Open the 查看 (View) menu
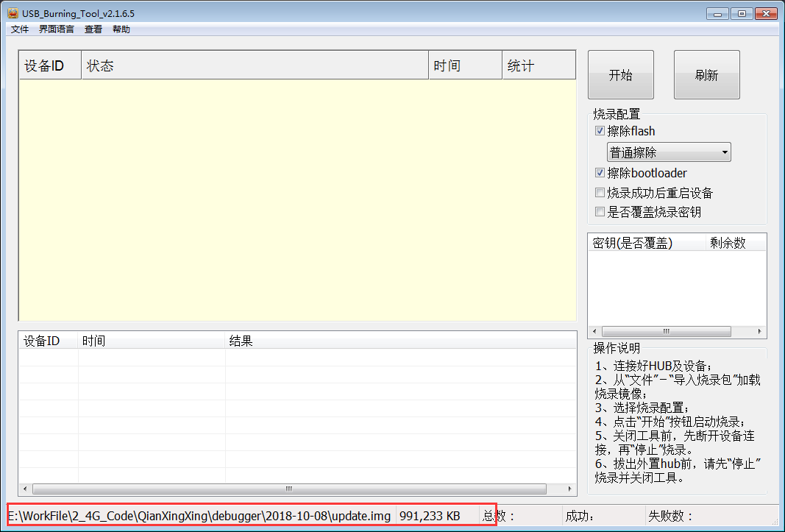 (x=93, y=29)
